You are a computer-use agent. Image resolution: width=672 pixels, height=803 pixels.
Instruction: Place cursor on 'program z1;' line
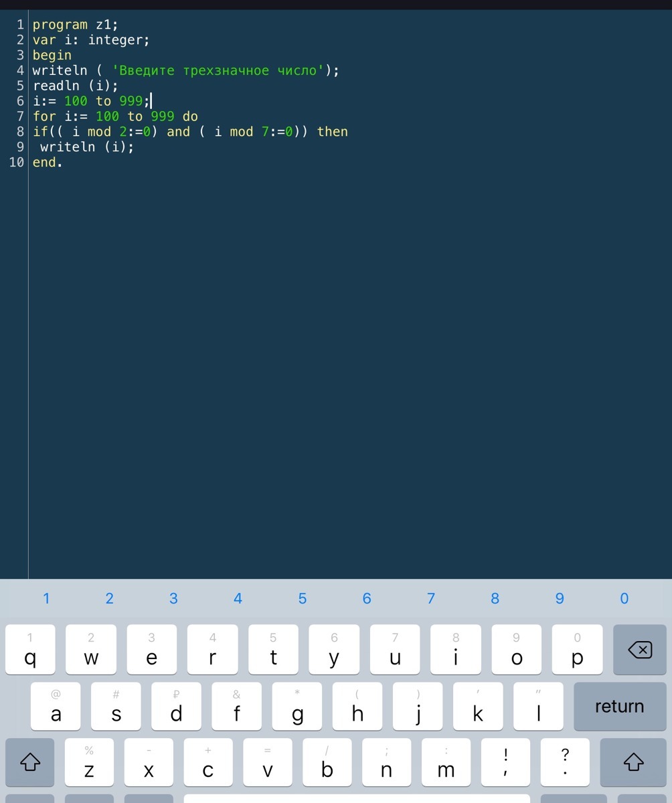[x=75, y=25]
